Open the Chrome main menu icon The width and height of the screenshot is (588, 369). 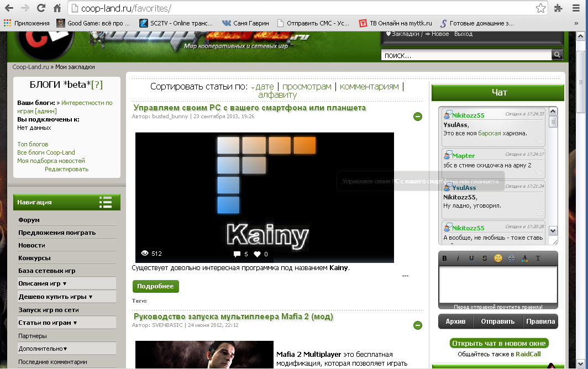(x=576, y=8)
